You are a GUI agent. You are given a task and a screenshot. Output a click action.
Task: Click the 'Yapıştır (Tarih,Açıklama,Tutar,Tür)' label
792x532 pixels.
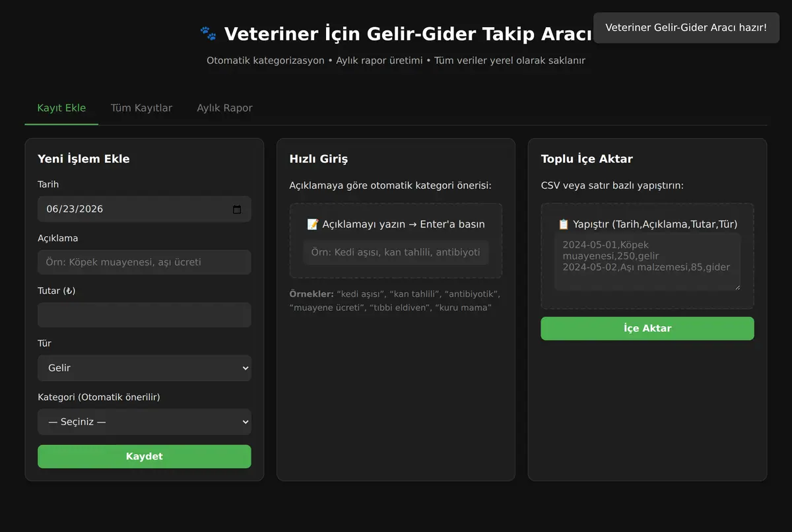[x=647, y=224]
